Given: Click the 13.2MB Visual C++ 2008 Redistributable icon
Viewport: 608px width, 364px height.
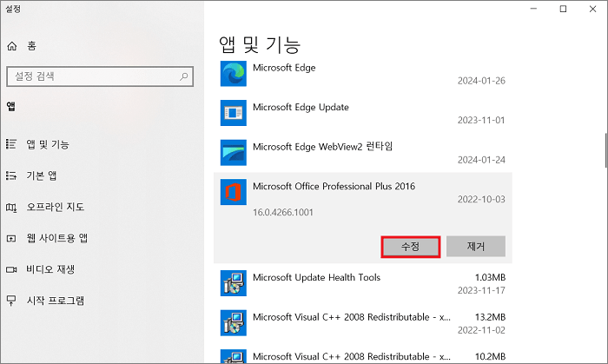Looking at the screenshot, I should click(234, 322).
